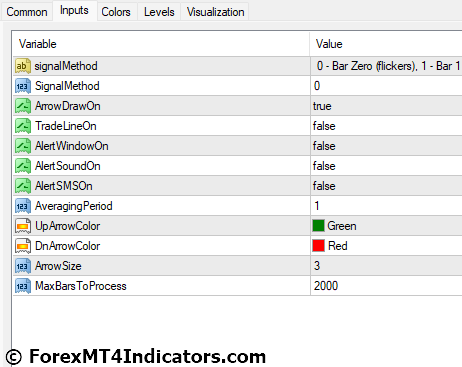Click the Red color name text

(338, 246)
